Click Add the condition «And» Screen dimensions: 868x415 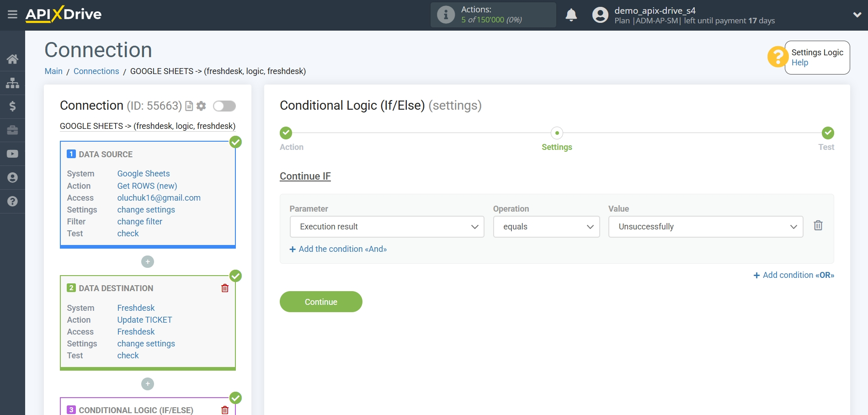point(338,249)
